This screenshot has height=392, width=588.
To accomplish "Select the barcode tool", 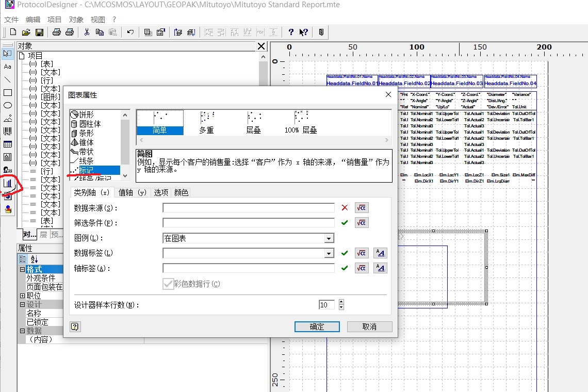I will pyautogui.click(x=8, y=132).
